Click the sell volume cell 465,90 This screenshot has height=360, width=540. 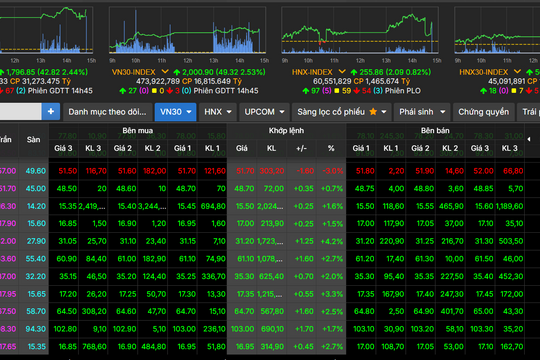451,206
